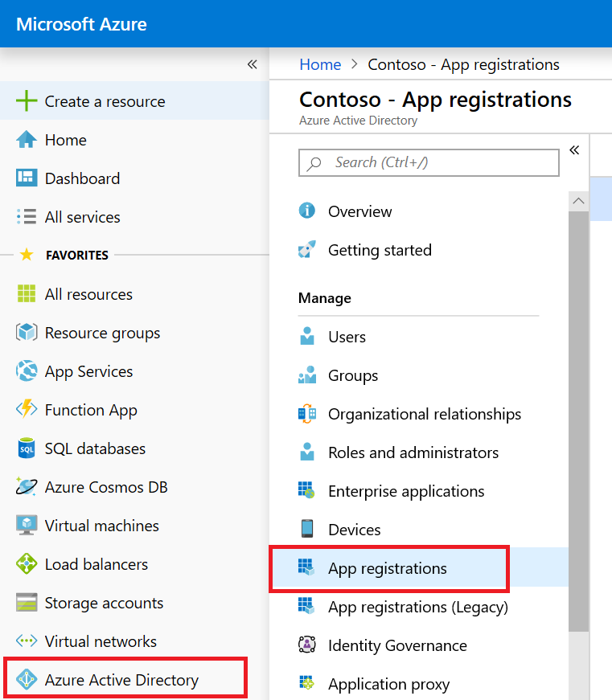
Task: Open Storage accounts from favorites
Action: (134, 603)
